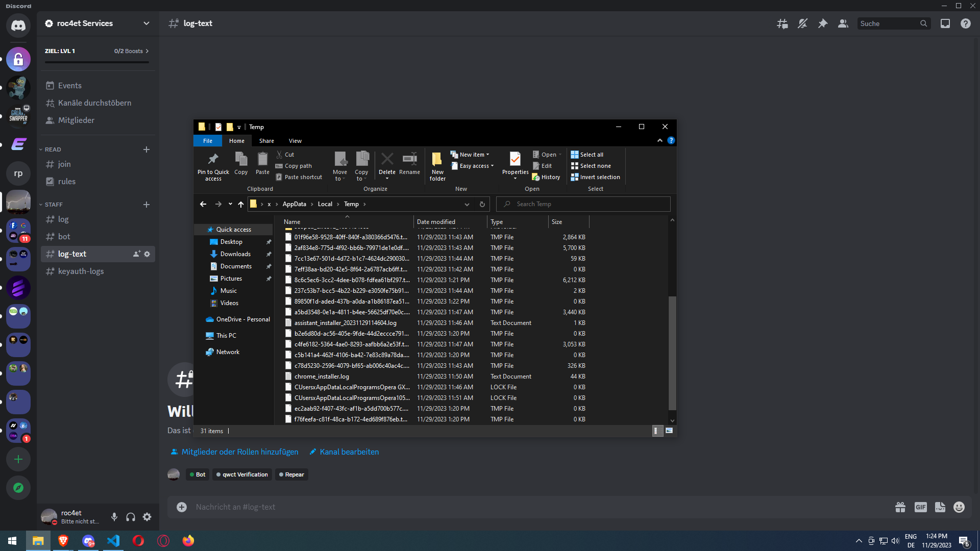This screenshot has height=551, width=980.
Task: Switch to the Share ribbon tab
Action: click(266, 141)
